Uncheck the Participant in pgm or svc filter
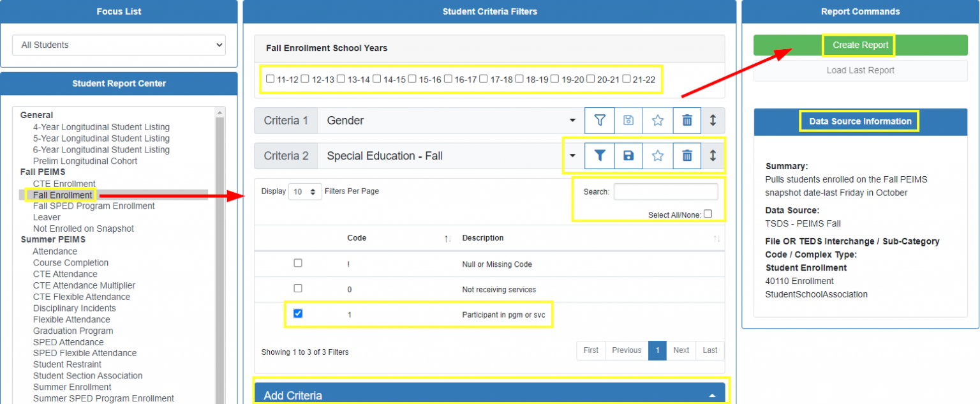 pyautogui.click(x=297, y=313)
